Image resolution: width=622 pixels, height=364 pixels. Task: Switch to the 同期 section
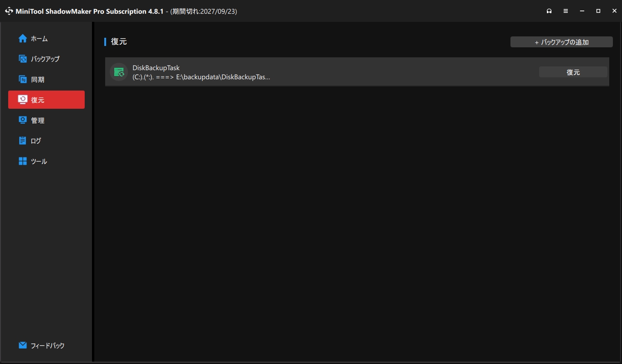click(x=46, y=80)
